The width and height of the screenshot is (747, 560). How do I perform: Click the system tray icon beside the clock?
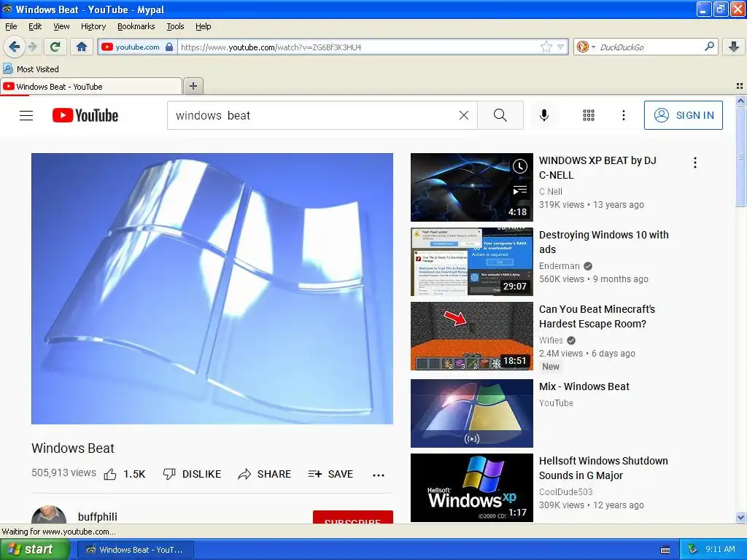693,550
